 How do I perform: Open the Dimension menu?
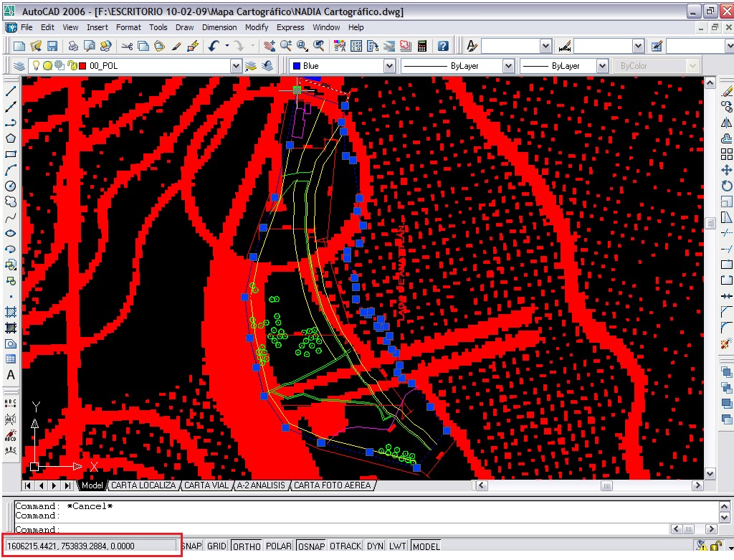(x=219, y=27)
